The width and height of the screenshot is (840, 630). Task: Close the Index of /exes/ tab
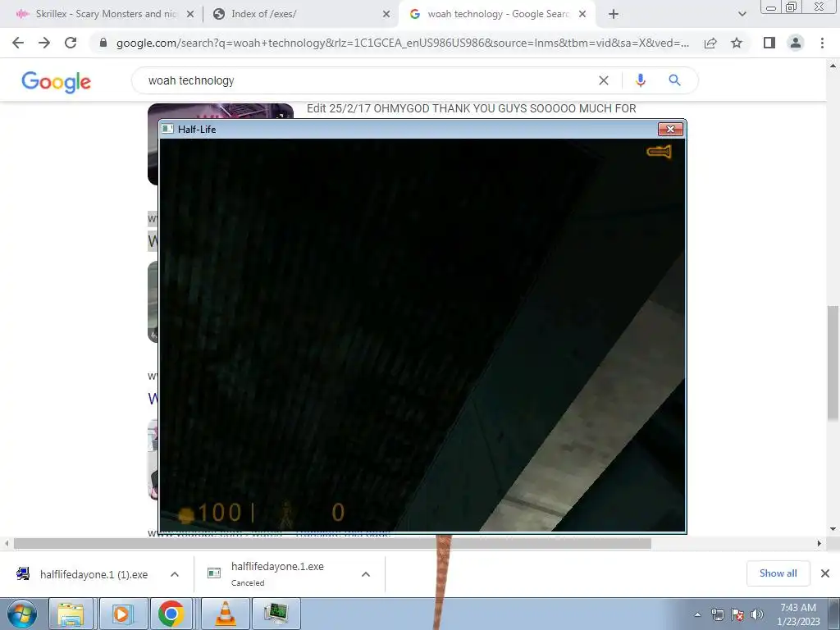click(x=386, y=15)
